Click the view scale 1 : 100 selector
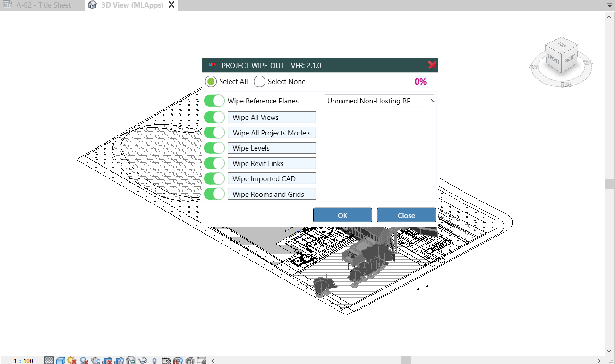 click(x=23, y=361)
